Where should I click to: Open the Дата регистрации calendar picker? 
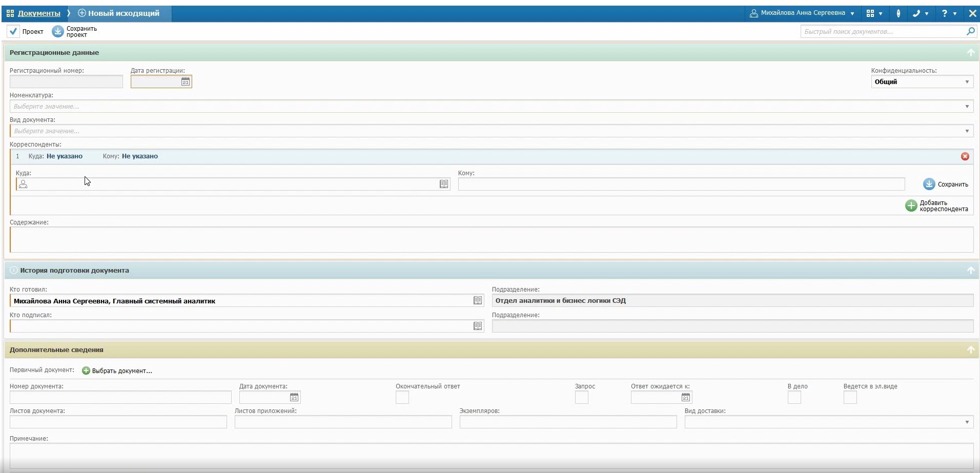point(186,81)
